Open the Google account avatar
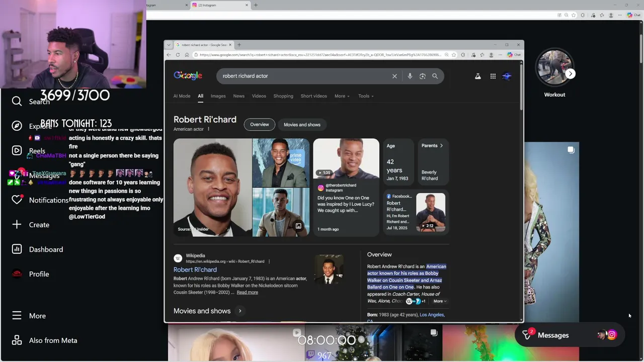 coord(507,76)
